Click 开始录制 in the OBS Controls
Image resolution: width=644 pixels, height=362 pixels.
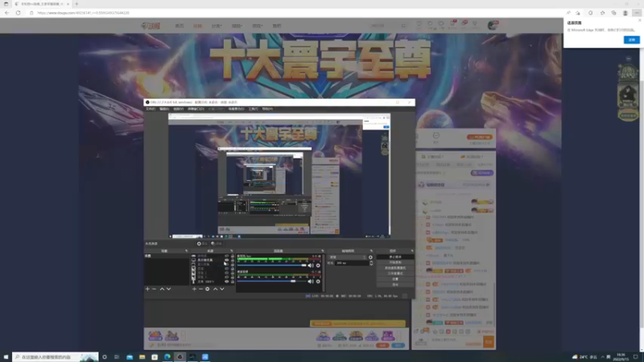click(x=395, y=262)
